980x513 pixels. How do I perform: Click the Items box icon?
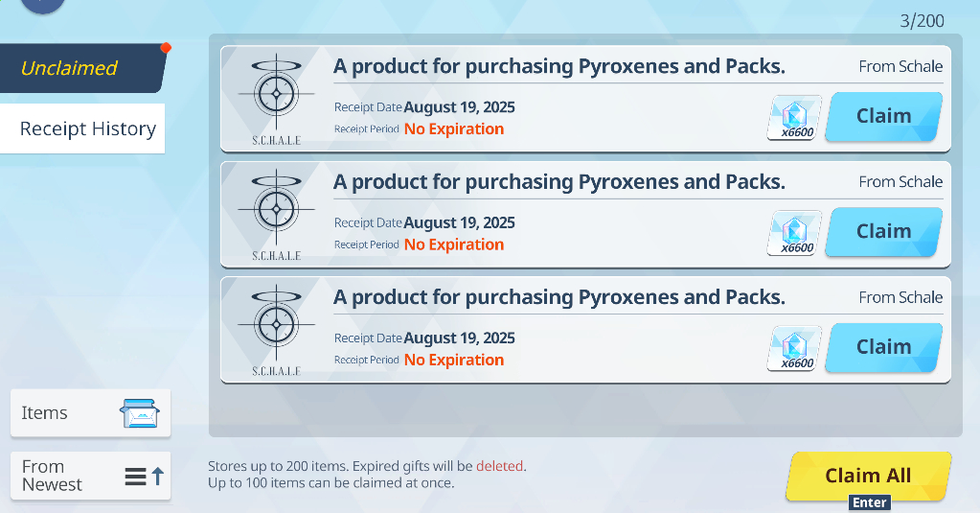[x=139, y=413]
